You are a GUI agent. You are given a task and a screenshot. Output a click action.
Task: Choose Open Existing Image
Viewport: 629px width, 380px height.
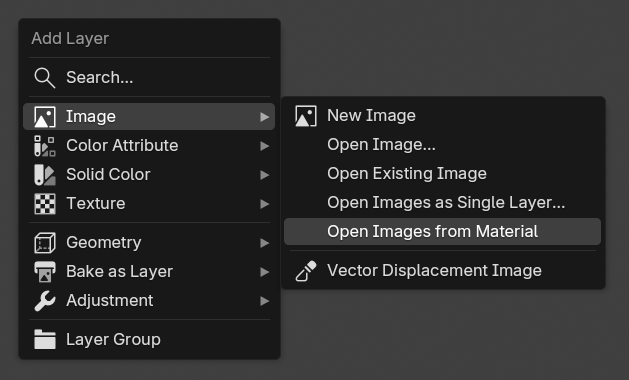(x=442, y=173)
